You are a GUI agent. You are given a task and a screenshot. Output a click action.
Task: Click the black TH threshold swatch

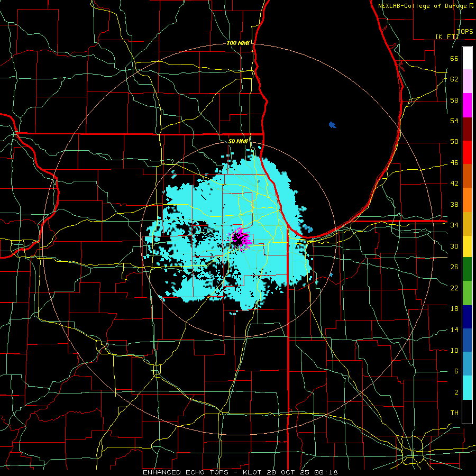point(467,411)
